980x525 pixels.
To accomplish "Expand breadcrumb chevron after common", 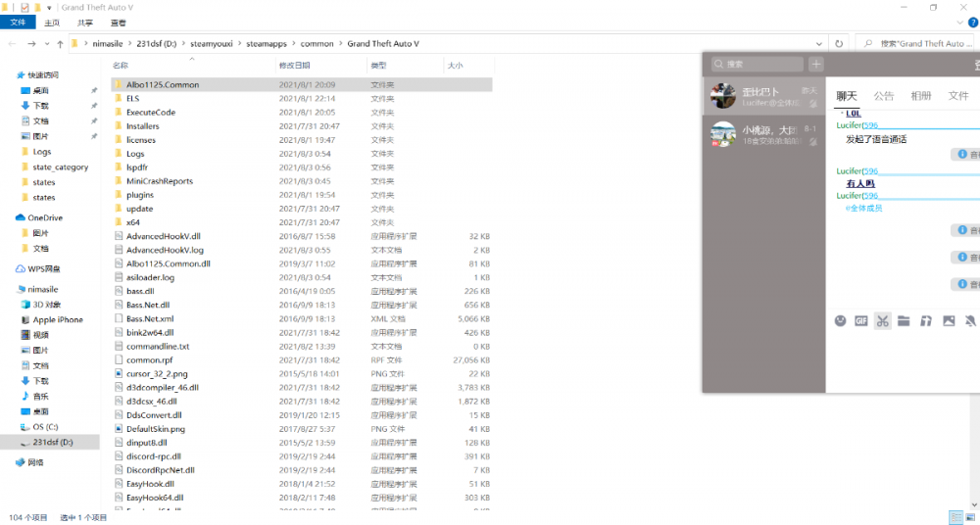I will click(x=341, y=44).
